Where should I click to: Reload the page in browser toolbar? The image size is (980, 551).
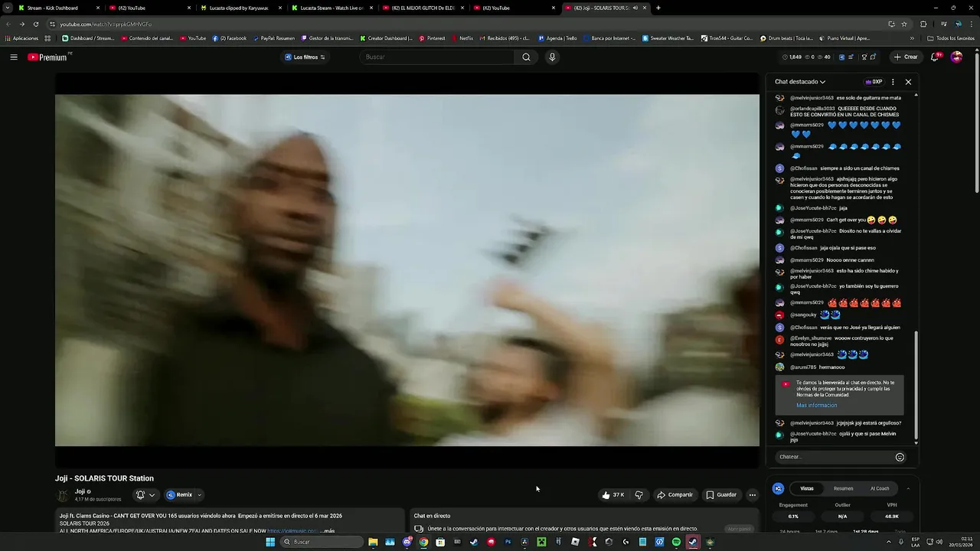click(x=35, y=24)
